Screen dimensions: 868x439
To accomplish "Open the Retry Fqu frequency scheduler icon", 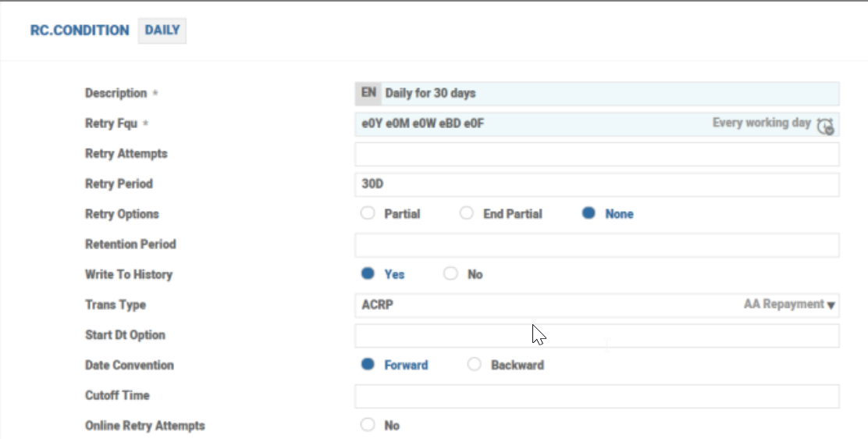I will point(825,125).
